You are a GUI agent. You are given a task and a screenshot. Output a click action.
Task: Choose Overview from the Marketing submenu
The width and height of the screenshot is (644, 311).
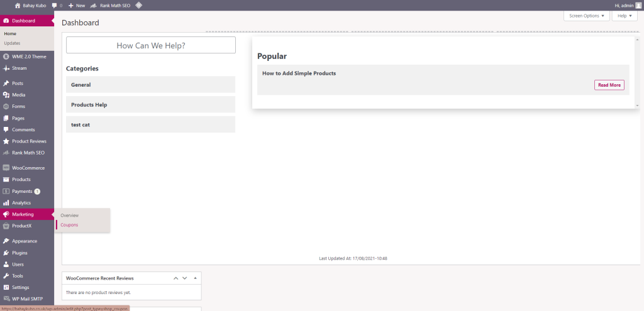[69, 216]
